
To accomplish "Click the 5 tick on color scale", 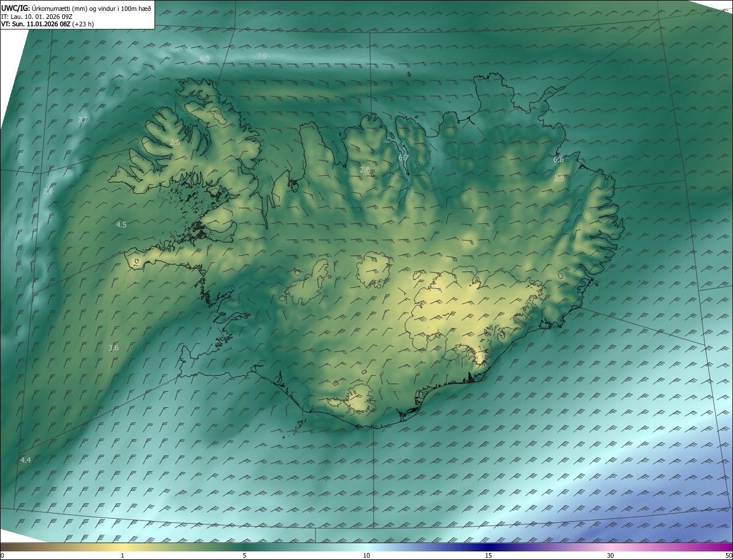I will (x=245, y=555).
